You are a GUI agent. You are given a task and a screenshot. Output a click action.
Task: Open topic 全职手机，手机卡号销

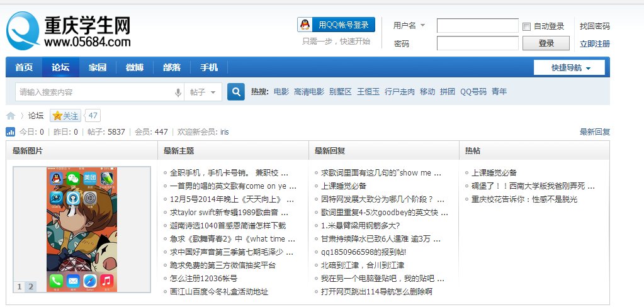click(229, 173)
